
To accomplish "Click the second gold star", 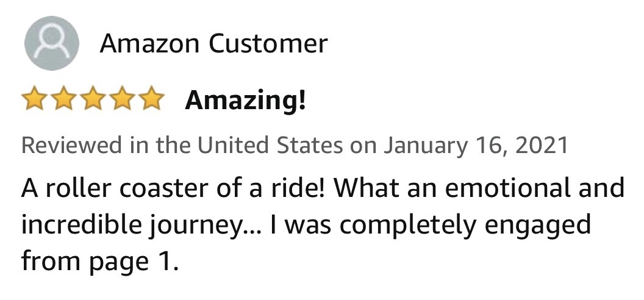I will (63, 98).
